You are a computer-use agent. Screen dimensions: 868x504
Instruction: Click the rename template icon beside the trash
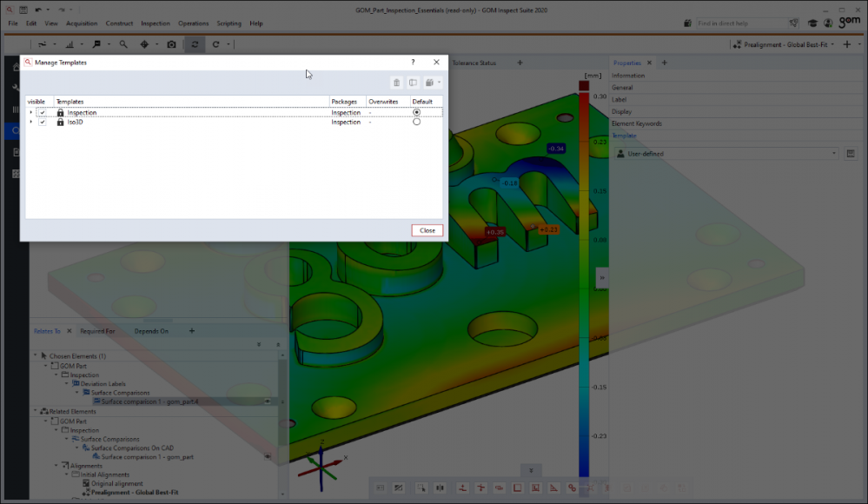414,83
